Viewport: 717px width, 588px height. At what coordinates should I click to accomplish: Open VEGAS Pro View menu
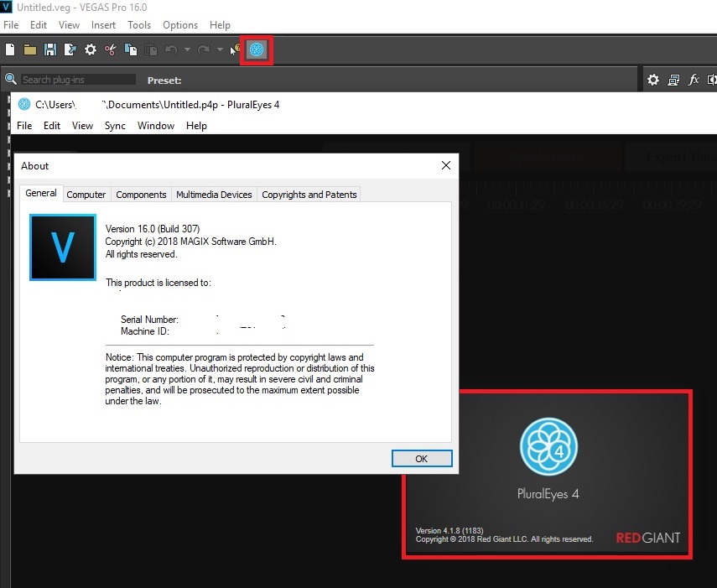[69, 25]
